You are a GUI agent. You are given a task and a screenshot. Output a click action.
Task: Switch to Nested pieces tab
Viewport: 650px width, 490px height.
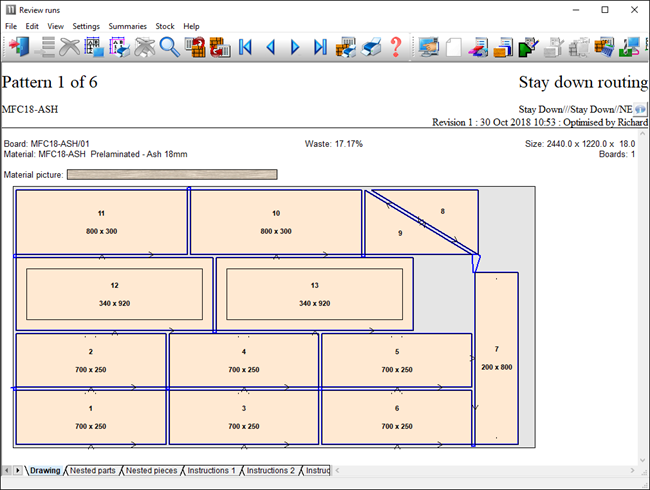point(152,470)
